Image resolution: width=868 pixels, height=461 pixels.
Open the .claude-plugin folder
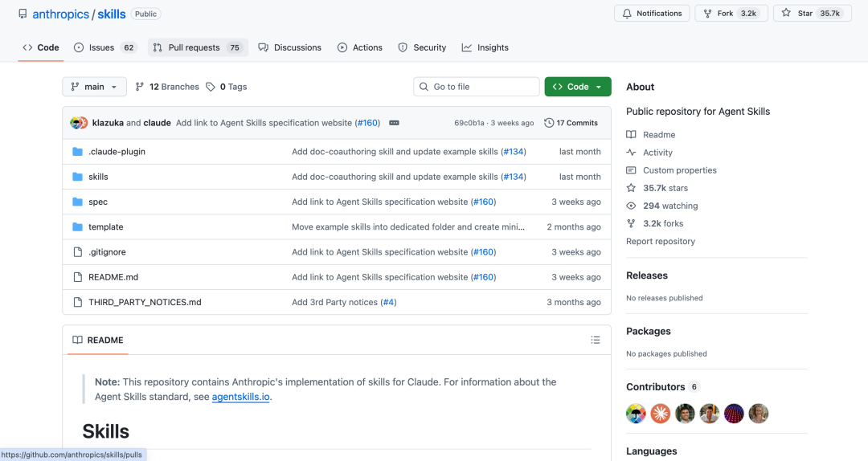pos(117,152)
